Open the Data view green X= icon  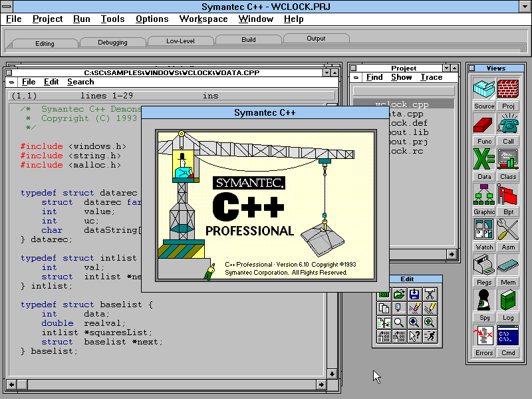click(x=484, y=160)
